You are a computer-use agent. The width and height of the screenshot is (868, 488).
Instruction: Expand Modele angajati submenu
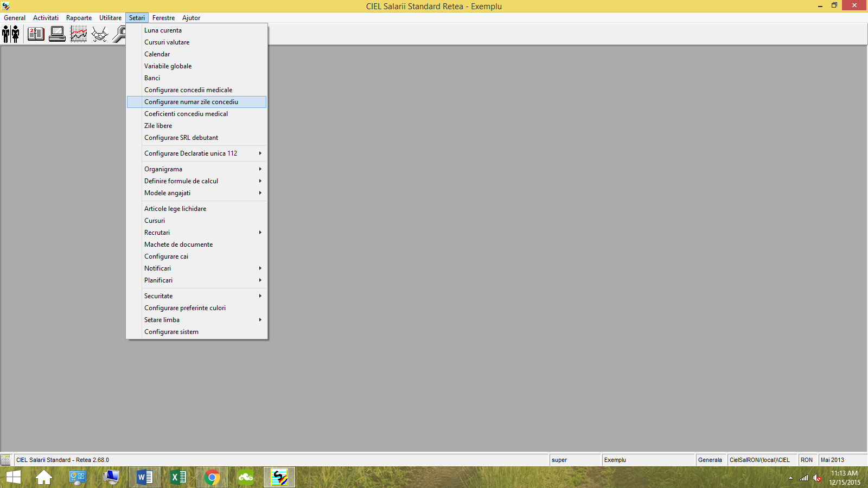(196, 193)
